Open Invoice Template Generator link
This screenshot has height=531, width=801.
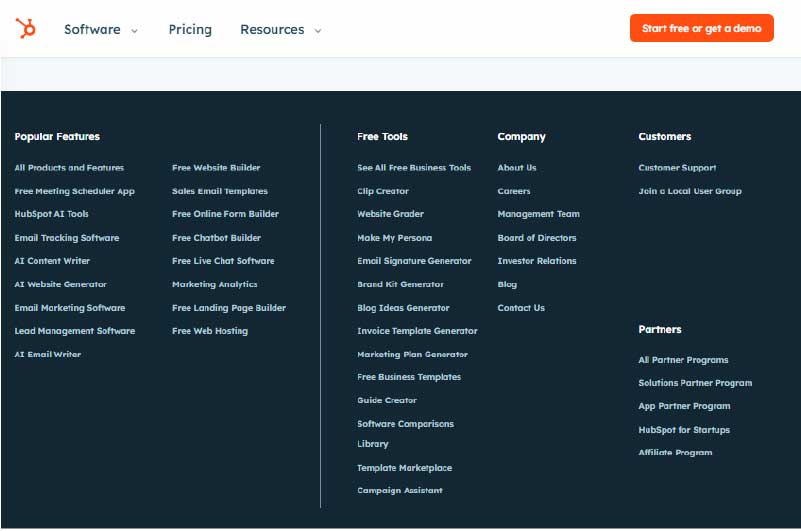pos(417,331)
